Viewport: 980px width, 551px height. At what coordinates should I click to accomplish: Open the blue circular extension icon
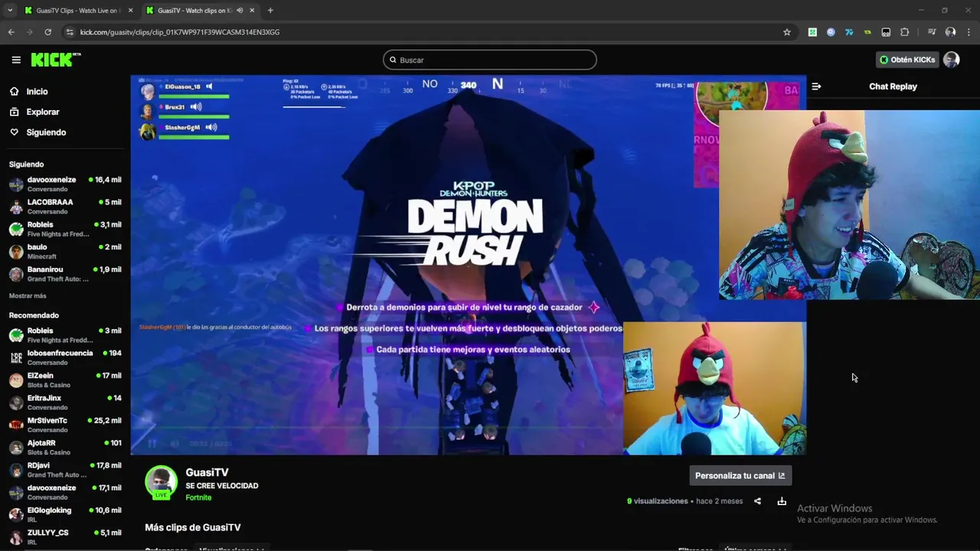[x=831, y=32]
